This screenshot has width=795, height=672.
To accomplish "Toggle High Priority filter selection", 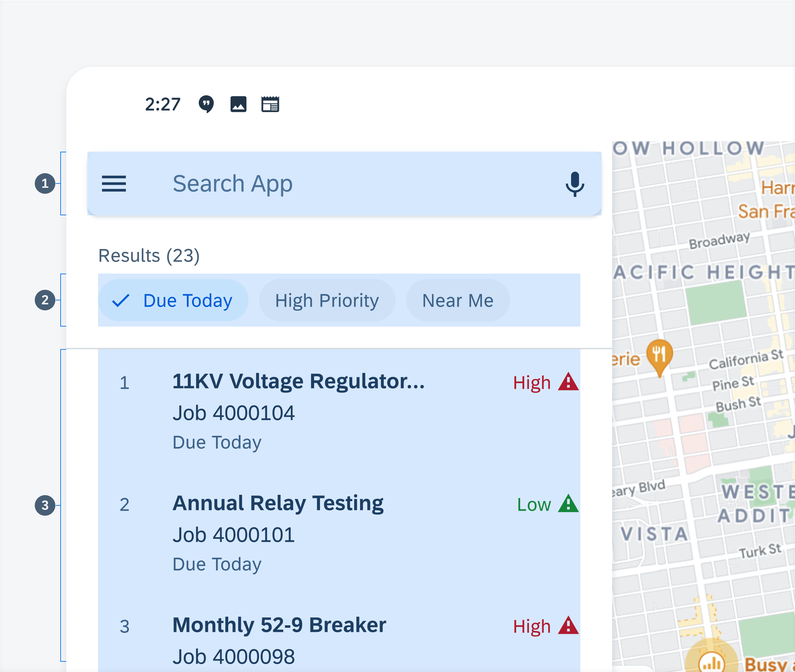I will pyautogui.click(x=327, y=299).
